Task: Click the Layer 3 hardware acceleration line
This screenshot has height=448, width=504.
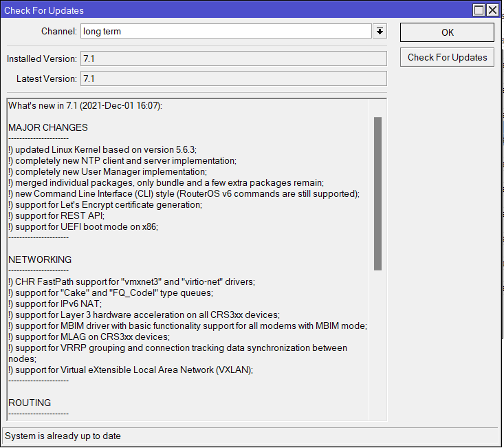Action: click(x=144, y=314)
